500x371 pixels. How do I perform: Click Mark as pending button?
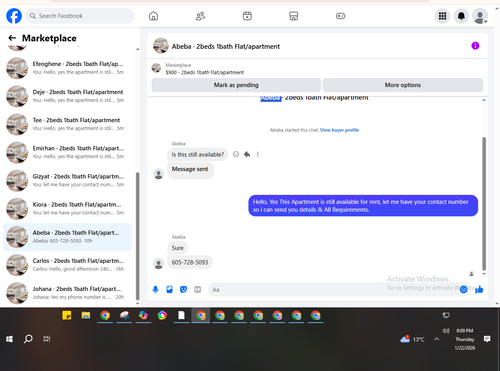[236, 85]
